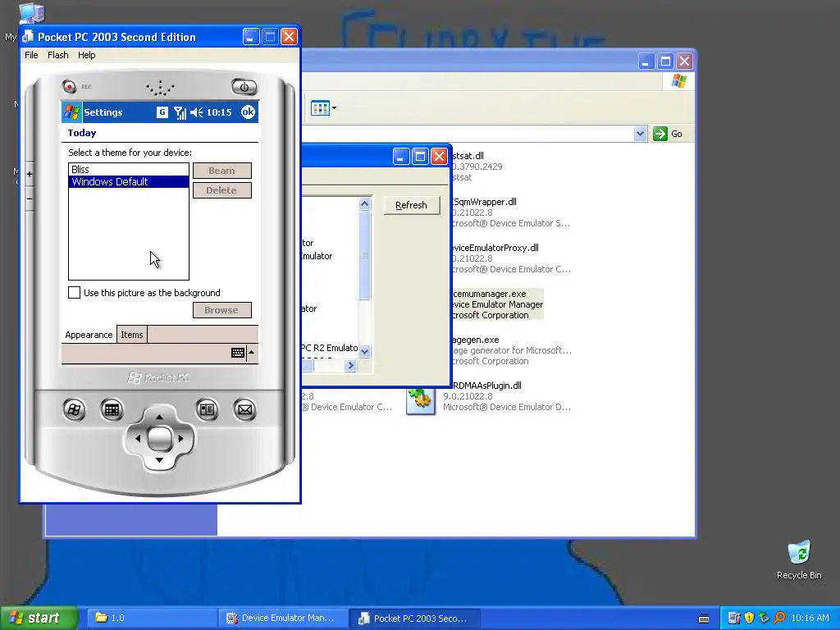Select the Windows Default theme
840x630 pixels.
coord(129,181)
